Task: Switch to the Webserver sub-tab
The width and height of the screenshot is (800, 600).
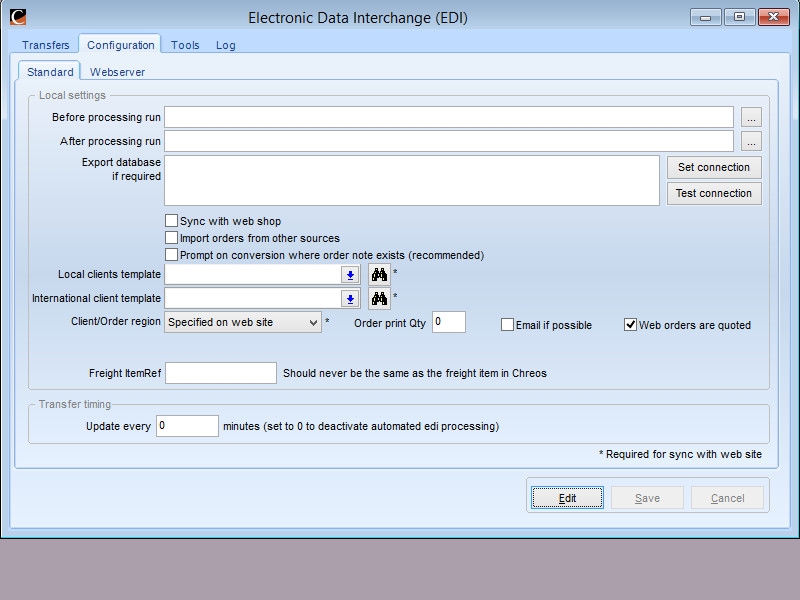Action: click(x=117, y=72)
